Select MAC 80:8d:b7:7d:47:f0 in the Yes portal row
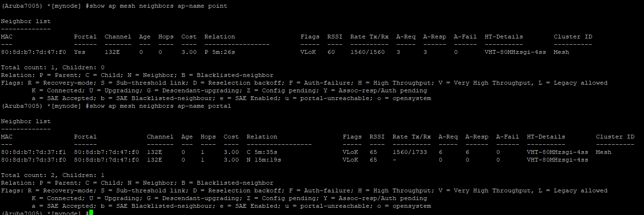 [x=34, y=52]
